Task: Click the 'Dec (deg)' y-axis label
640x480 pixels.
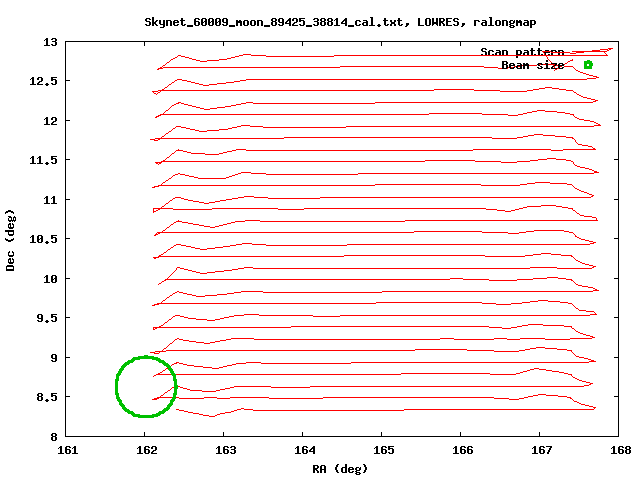Action: point(10,240)
